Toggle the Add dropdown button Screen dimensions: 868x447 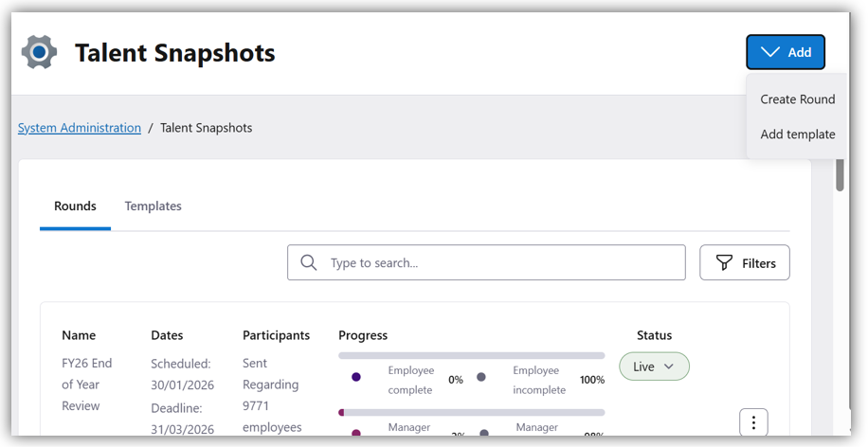(x=786, y=52)
